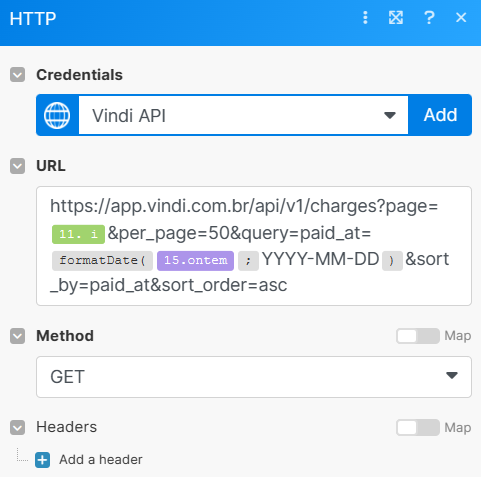Collapse the URL section chevron
The height and width of the screenshot is (477, 481).
[x=17, y=166]
